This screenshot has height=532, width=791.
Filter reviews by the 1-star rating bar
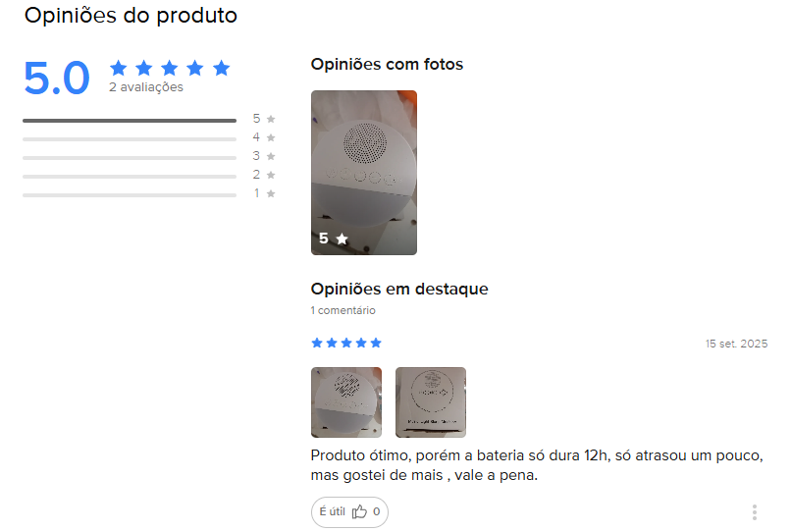[x=130, y=194]
